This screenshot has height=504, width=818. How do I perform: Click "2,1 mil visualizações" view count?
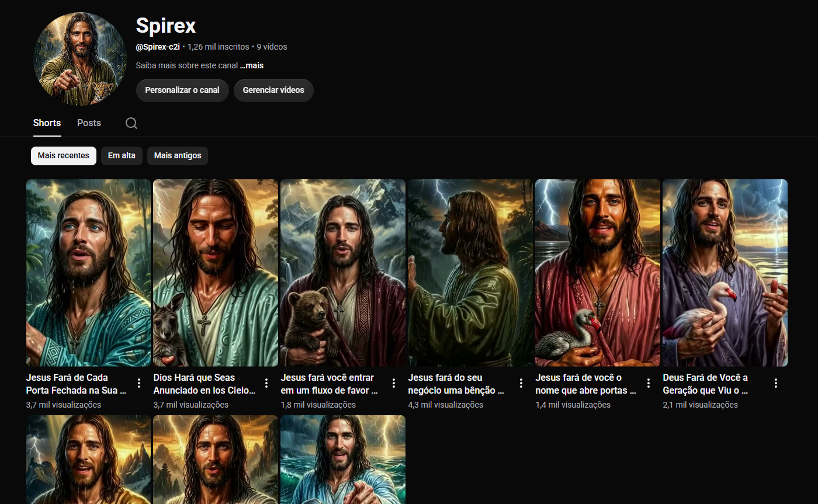click(701, 405)
